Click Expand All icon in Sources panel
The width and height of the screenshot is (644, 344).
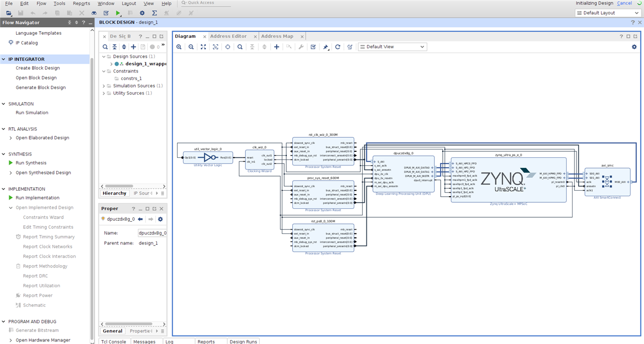(124, 47)
